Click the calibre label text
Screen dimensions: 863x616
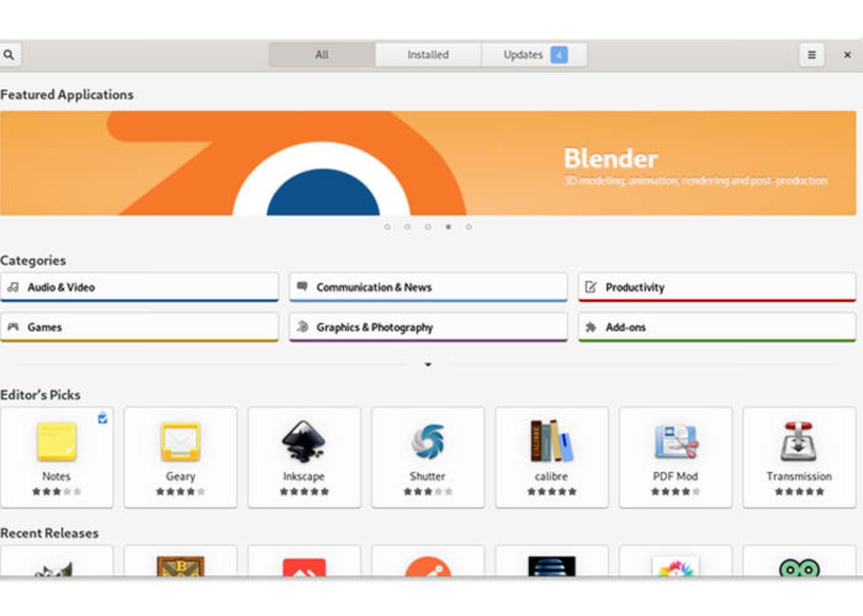[551, 476]
